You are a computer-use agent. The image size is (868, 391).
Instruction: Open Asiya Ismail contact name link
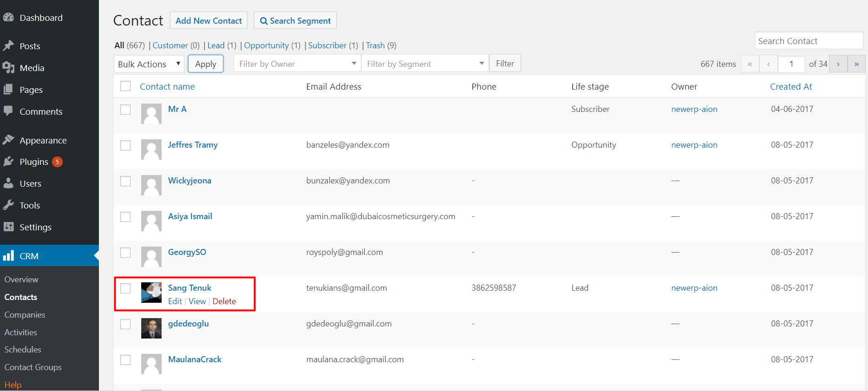190,216
